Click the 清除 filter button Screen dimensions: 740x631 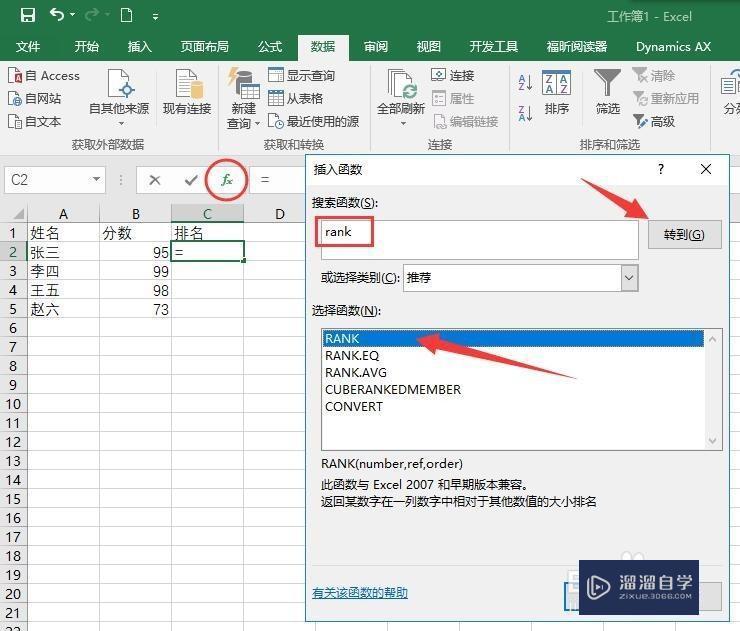[x=654, y=75]
